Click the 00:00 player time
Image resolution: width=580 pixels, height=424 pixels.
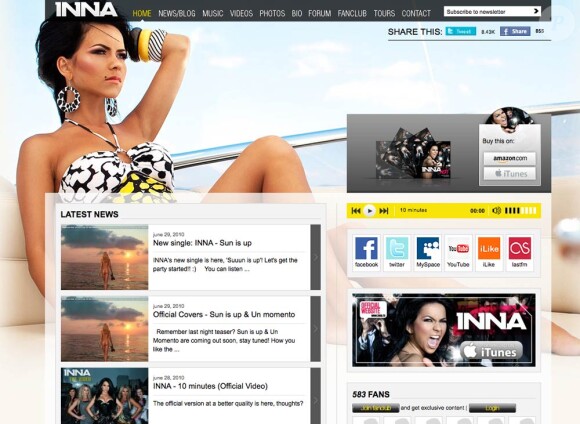coord(477,211)
